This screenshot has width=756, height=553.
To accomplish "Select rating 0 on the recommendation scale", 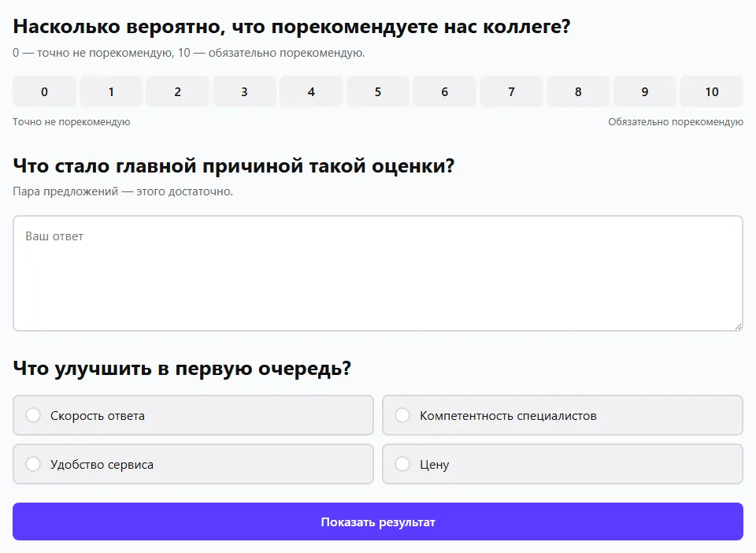I will click(44, 91).
